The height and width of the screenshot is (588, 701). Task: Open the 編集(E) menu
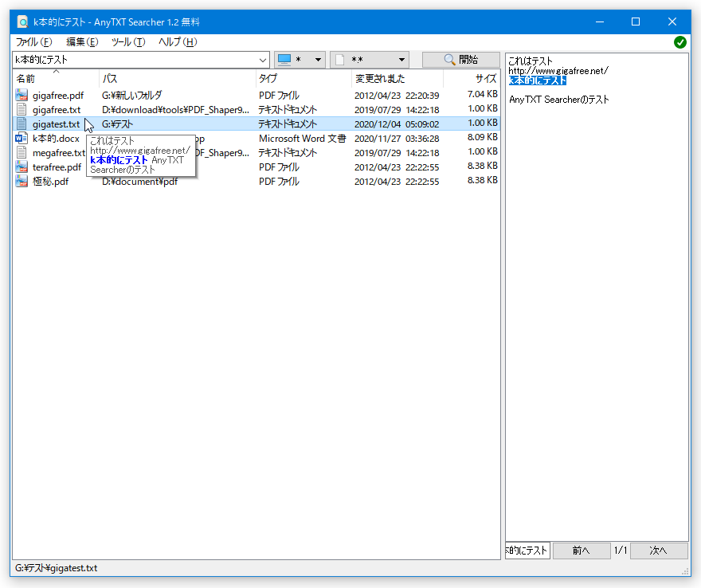tap(82, 42)
